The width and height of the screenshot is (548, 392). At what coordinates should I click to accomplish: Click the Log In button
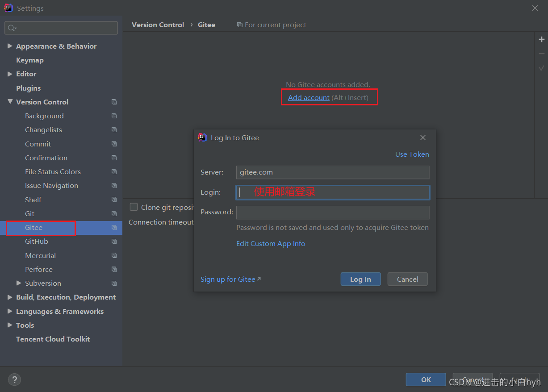pyautogui.click(x=360, y=279)
